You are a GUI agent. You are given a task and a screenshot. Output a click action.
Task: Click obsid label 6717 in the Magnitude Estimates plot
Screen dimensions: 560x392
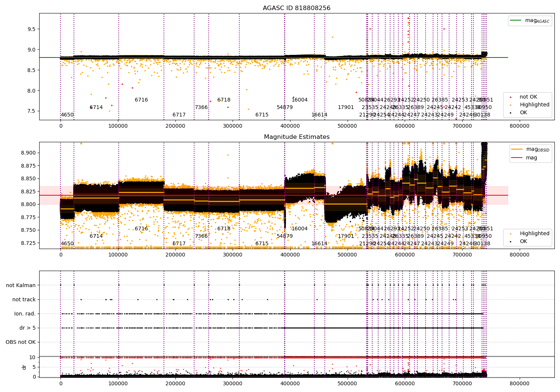tap(179, 244)
